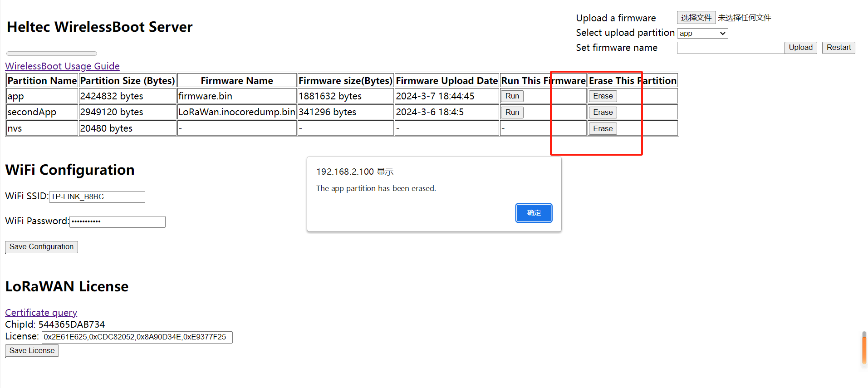Click the Save License button

point(32,351)
